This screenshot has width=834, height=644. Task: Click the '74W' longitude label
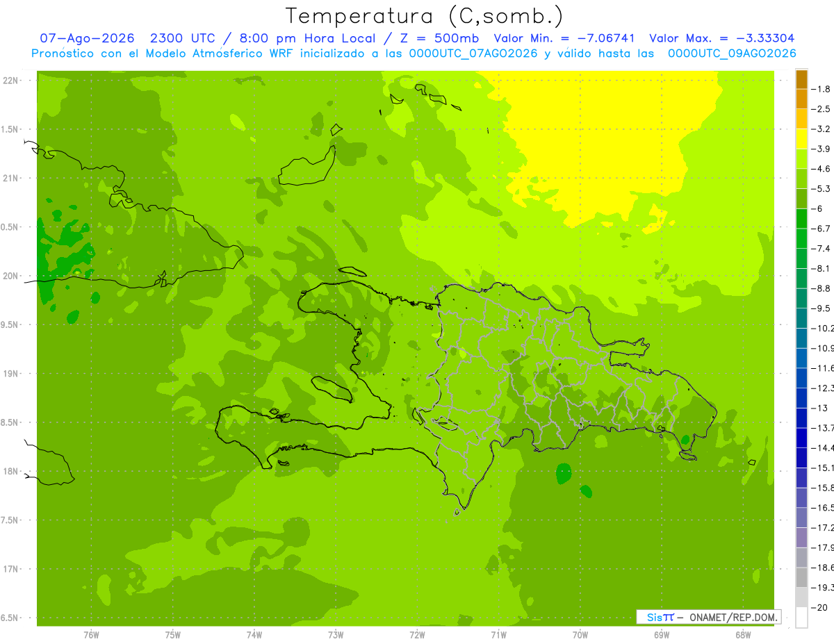tap(254, 635)
